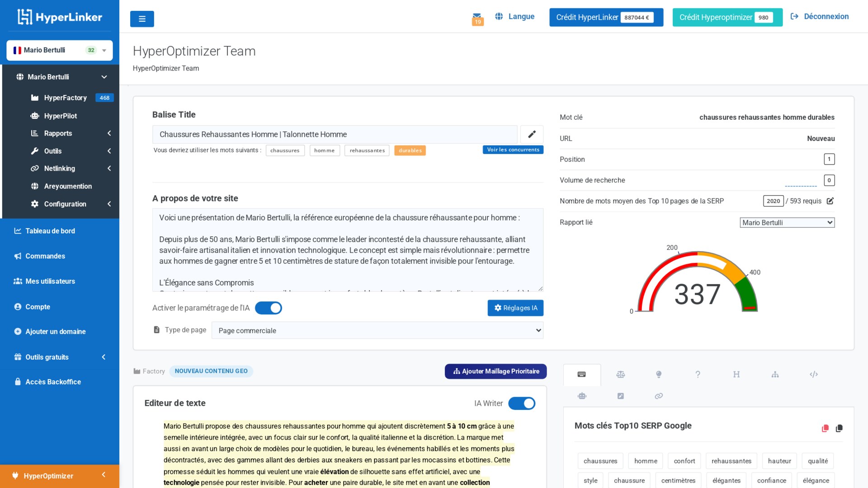Open the Rapport lié dropdown

tap(787, 222)
